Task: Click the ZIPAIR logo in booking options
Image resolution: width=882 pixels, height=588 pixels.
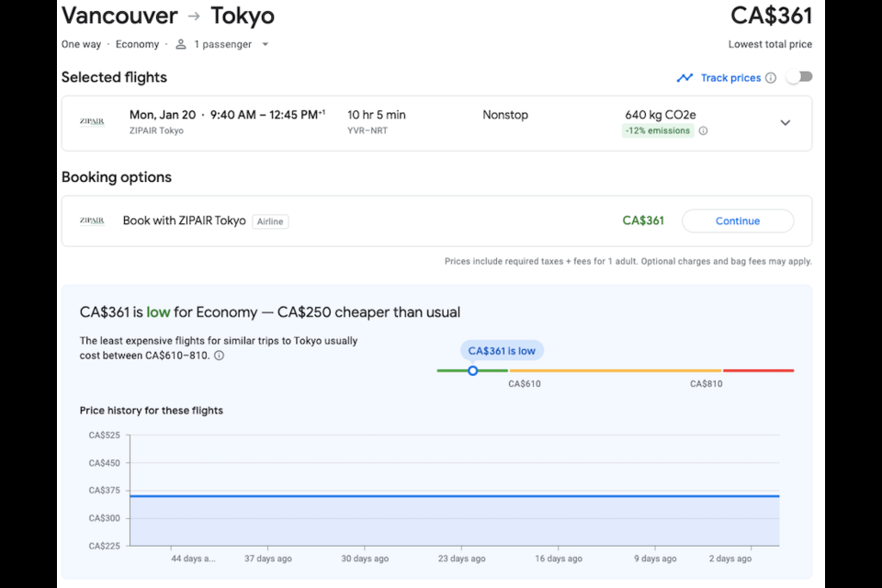Action: tap(92, 220)
